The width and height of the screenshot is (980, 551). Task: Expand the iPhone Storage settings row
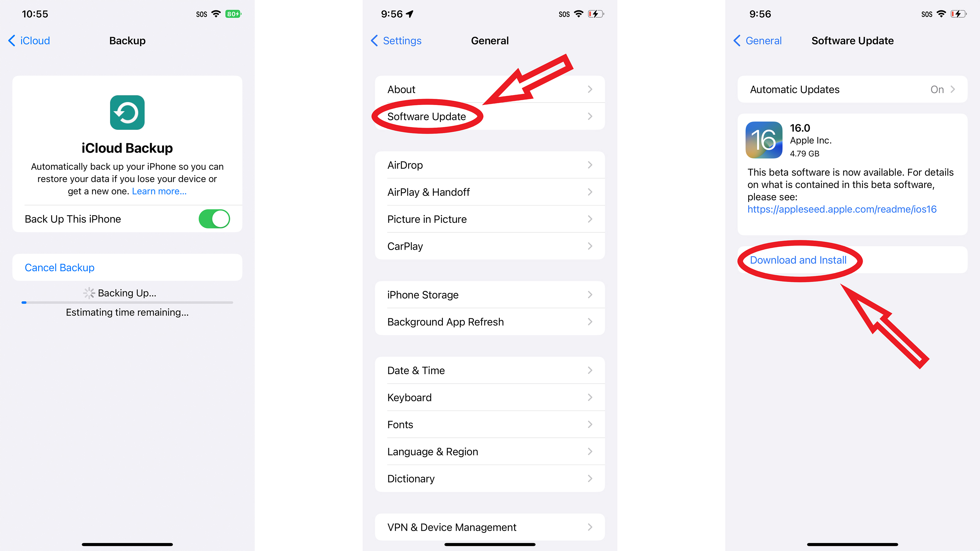click(x=490, y=294)
